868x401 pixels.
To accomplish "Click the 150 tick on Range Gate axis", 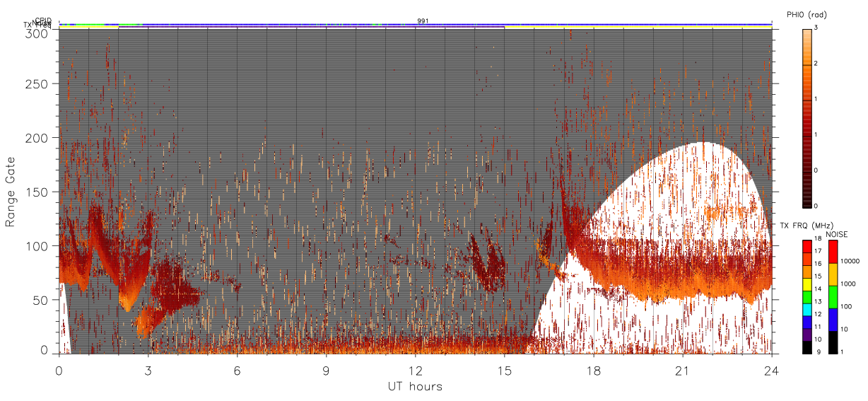I will (x=38, y=192).
